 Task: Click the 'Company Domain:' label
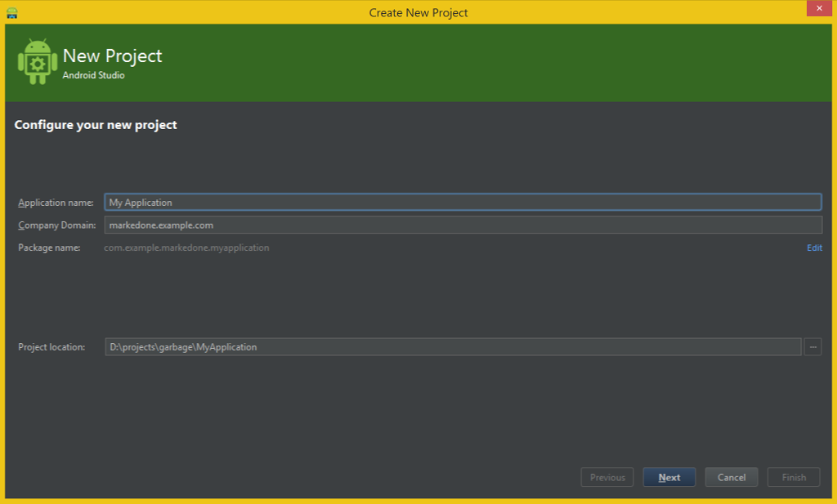[57, 225]
